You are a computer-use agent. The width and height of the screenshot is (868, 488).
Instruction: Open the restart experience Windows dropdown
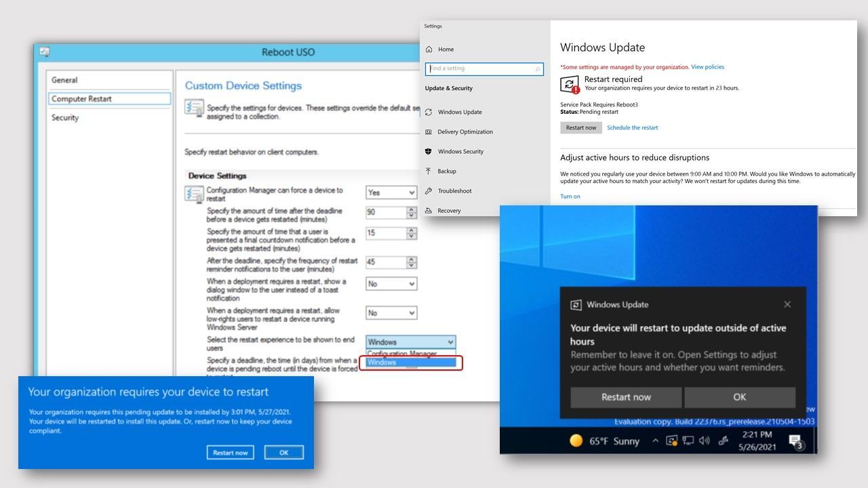[x=411, y=342]
